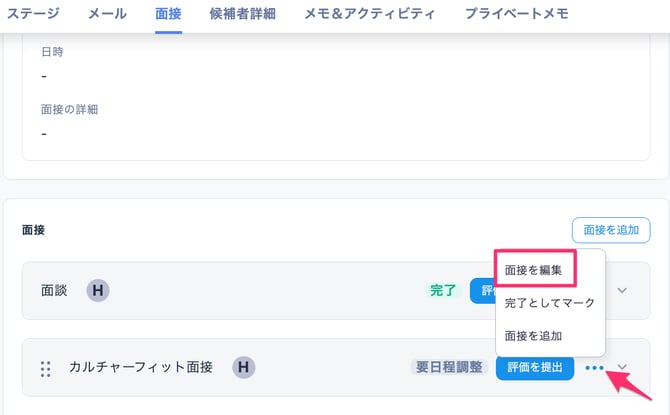This screenshot has width=670, height=415.
Task: Select the 面接 tab
Action: point(168,14)
